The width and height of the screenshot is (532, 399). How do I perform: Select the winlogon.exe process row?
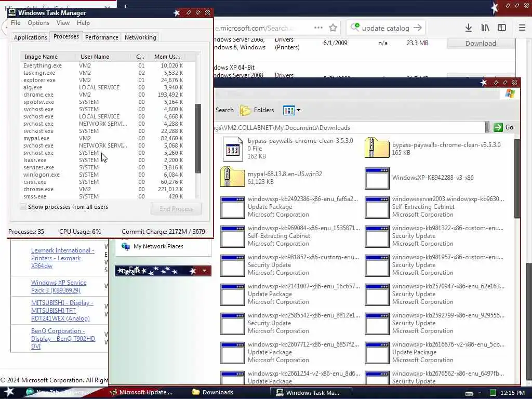(103, 175)
